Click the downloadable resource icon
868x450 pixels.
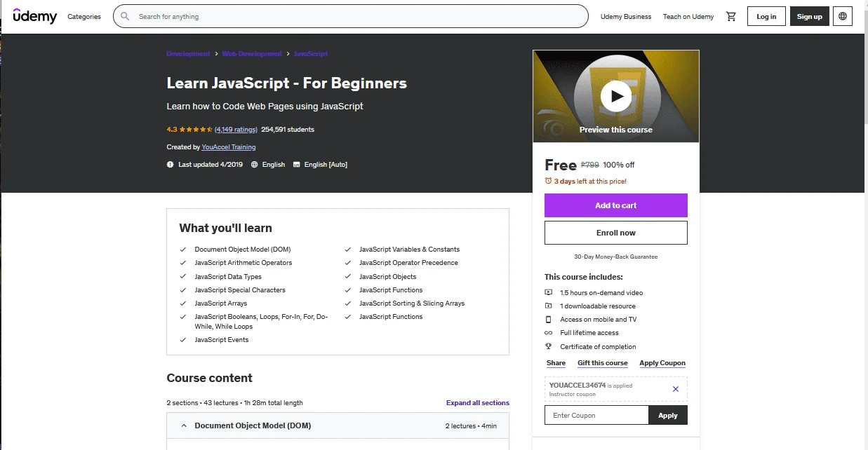[549, 306]
